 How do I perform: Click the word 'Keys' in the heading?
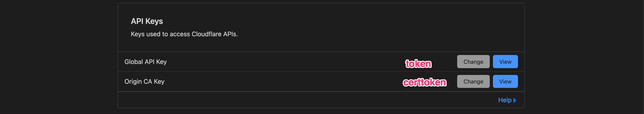coord(154,21)
